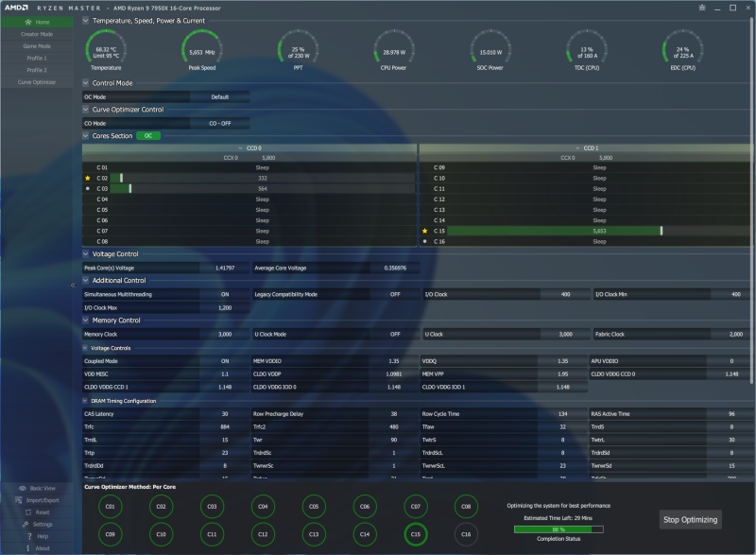
Task: Select core C02 circle in optimizer
Action: pyautogui.click(x=161, y=507)
